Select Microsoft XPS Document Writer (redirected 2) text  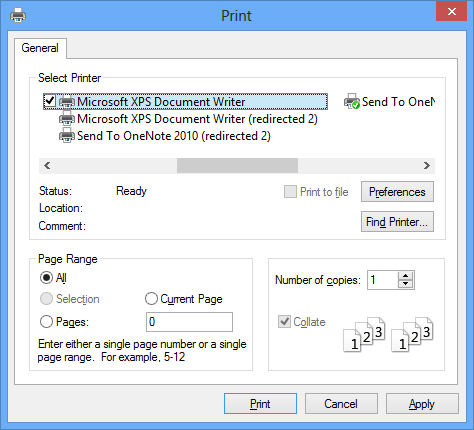[197, 119]
